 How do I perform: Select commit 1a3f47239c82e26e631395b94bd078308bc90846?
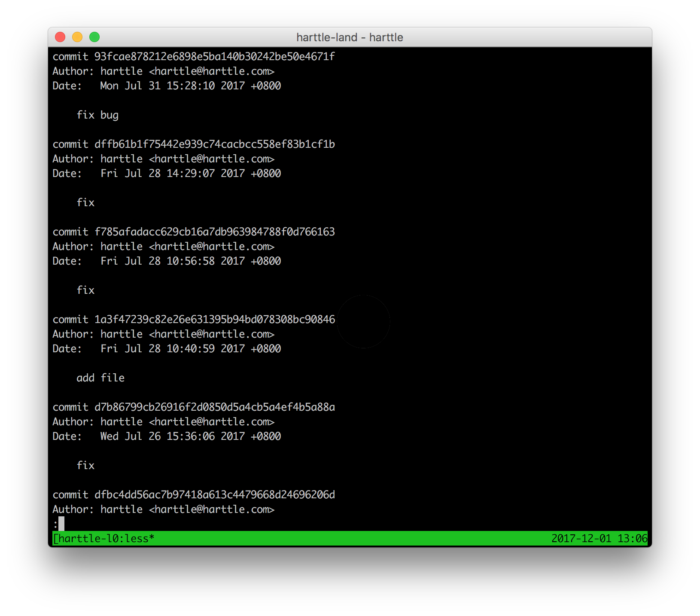coord(215,319)
